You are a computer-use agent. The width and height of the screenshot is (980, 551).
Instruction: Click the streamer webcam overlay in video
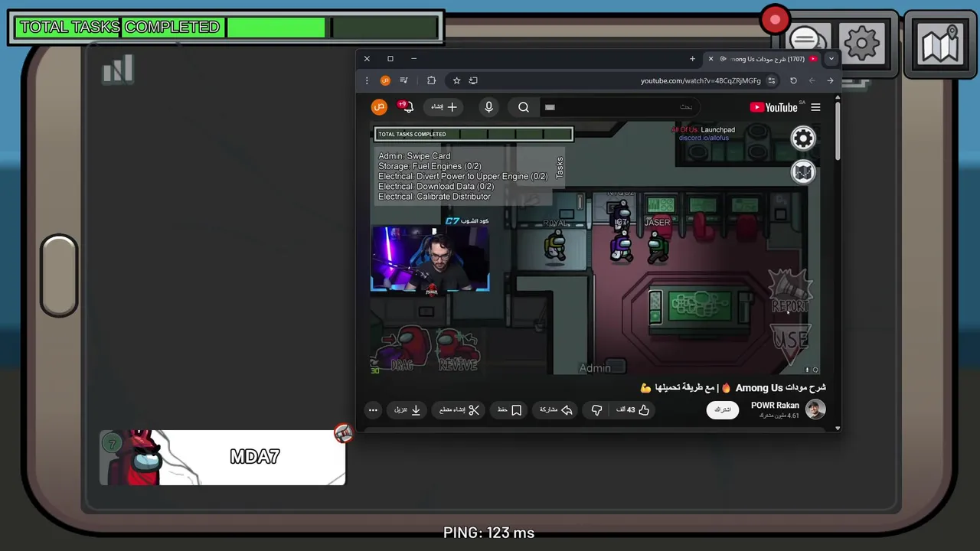coord(430,259)
